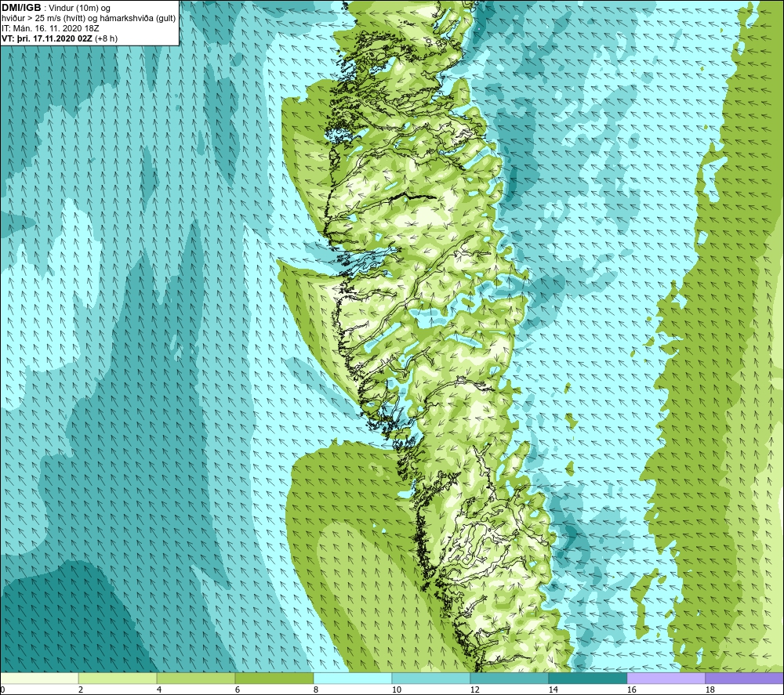Click the light purple 16–18 m/s legend swatch

(666, 678)
